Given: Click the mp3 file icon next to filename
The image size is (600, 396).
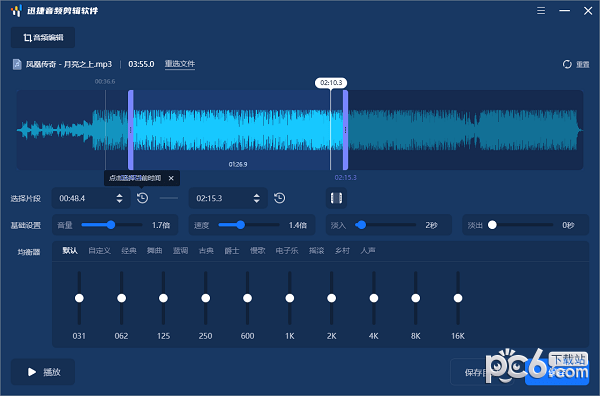Looking at the screenshot, I should click(17, 64).
